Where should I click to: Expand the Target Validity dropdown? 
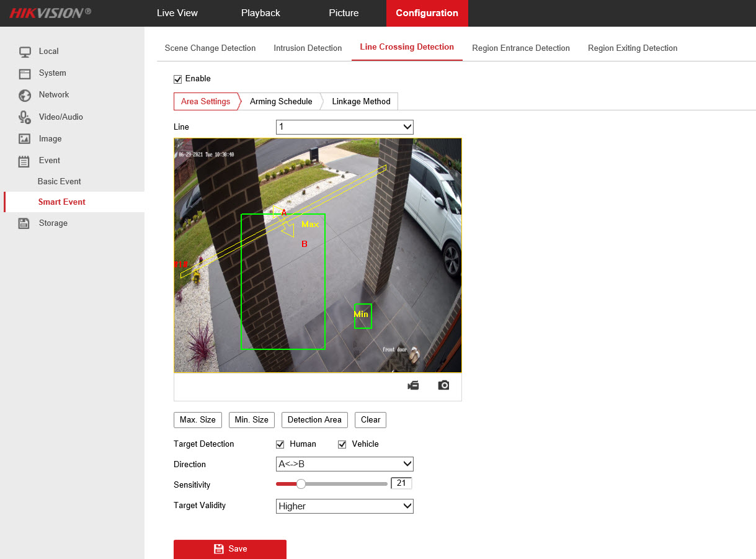344,506
